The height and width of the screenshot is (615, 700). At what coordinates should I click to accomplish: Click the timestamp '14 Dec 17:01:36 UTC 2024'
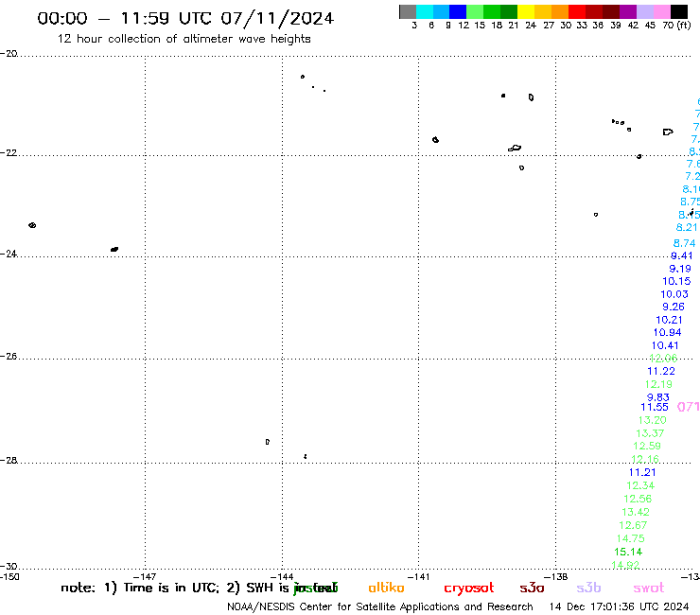click(x=620, y=607)
